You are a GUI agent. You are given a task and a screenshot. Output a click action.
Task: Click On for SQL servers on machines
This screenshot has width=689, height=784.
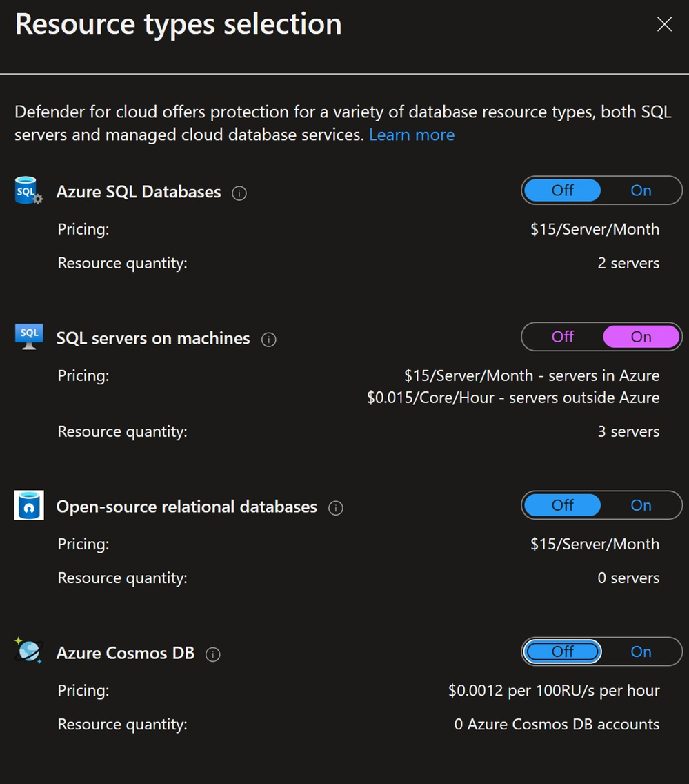point(641,337)
